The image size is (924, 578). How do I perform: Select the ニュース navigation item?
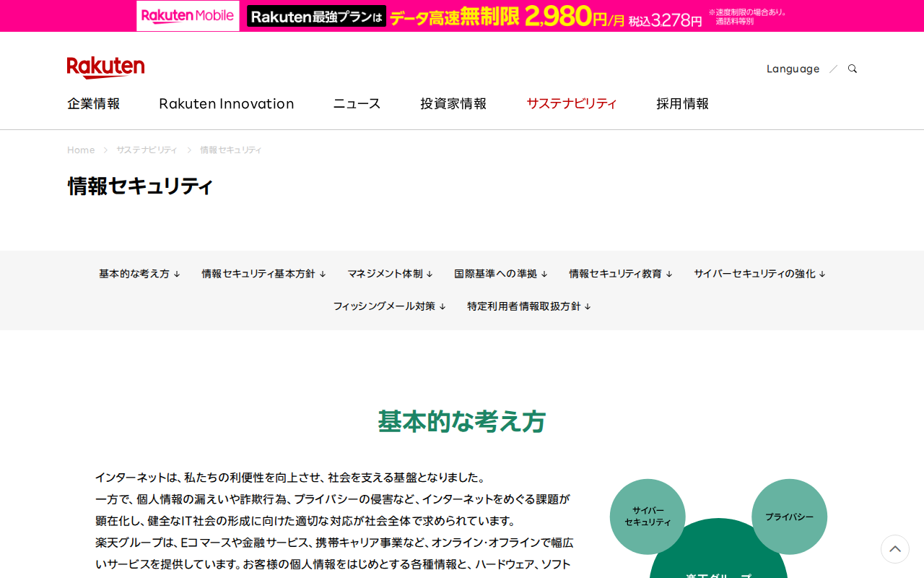tap(356, 103)
